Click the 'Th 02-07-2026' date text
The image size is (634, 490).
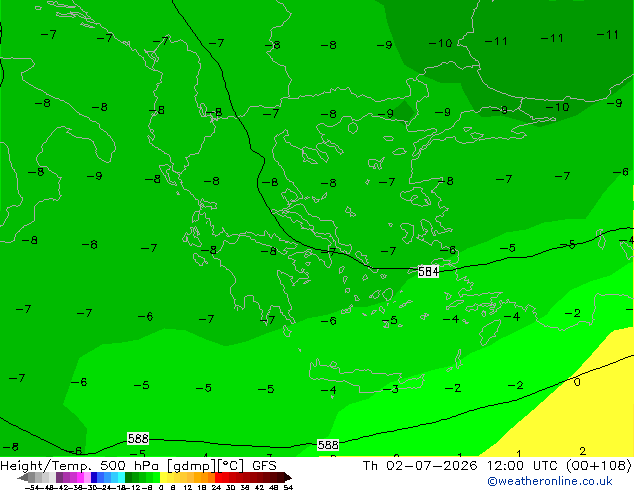click(x=420, y=465)
